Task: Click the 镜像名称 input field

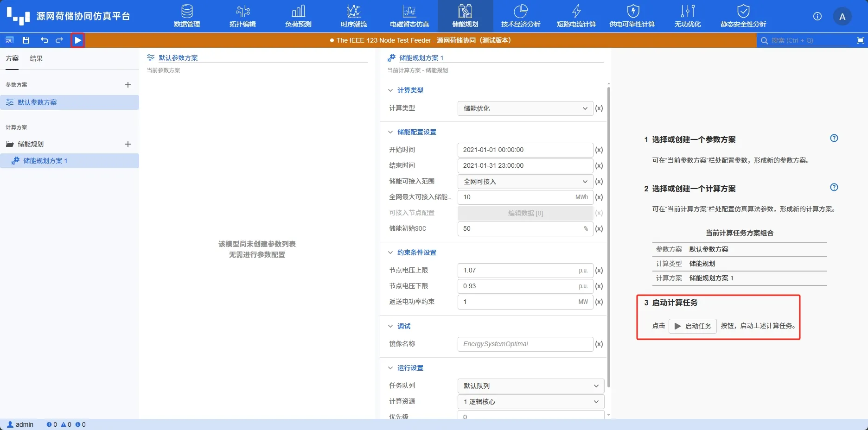Action: [x=525, y=344]
